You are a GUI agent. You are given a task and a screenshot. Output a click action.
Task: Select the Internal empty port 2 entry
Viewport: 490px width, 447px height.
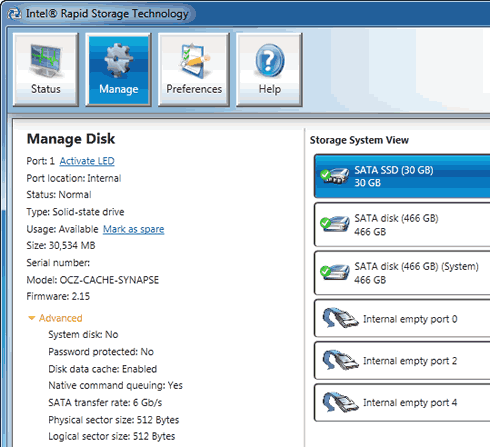click(402, 360)
